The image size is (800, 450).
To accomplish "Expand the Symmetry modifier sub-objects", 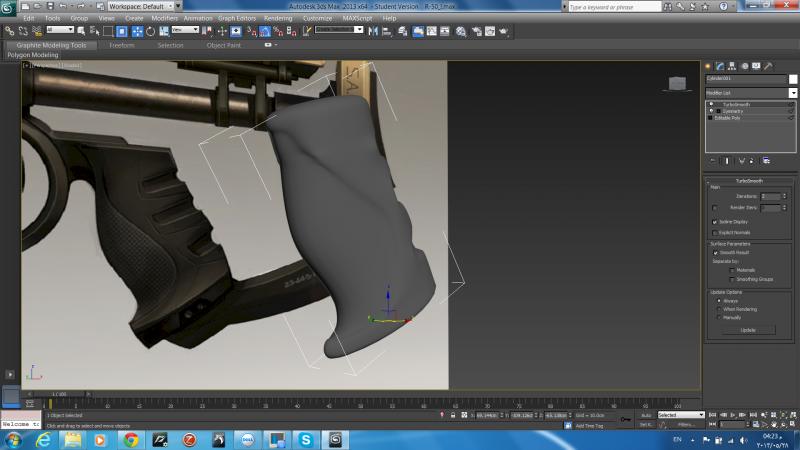I will 718,111.
